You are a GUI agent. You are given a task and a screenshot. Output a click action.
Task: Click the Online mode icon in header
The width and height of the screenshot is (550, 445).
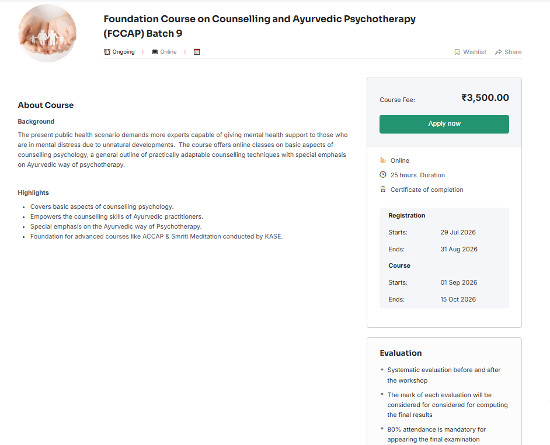tap(155, 52)
